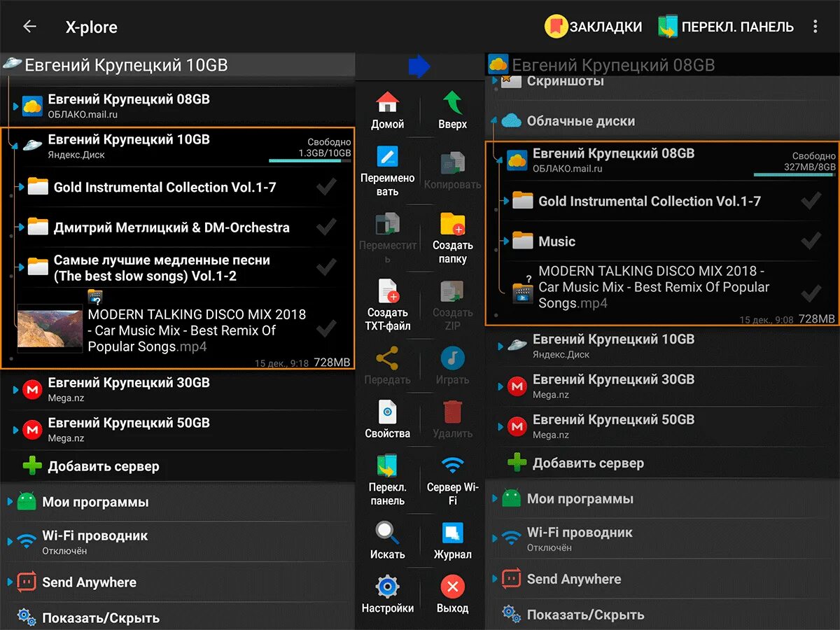Open Настройки settings gear
840x630 pixels.
pyautogui.click(x=387, y=594)
